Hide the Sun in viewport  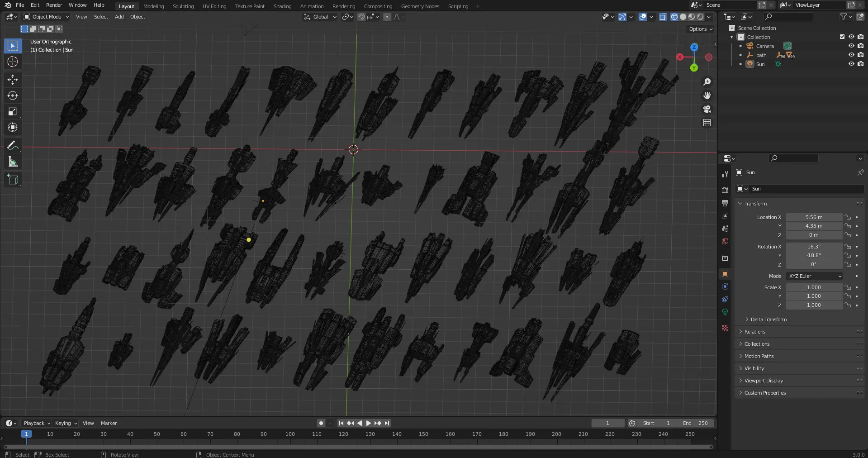(x=851, y=64)
